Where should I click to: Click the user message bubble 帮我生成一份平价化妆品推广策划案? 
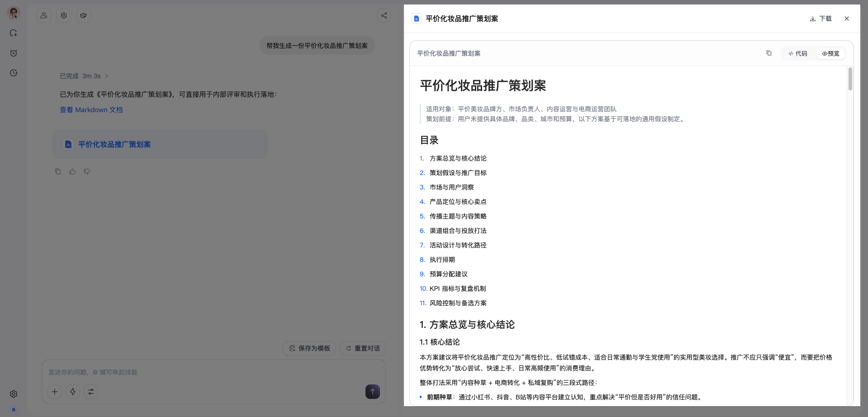tap(317, 46)
